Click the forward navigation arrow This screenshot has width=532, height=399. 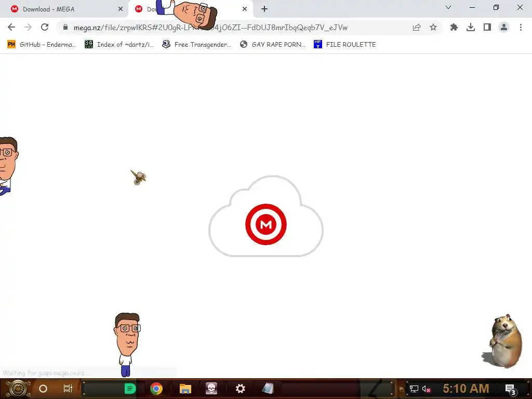[x=28, y=28]
